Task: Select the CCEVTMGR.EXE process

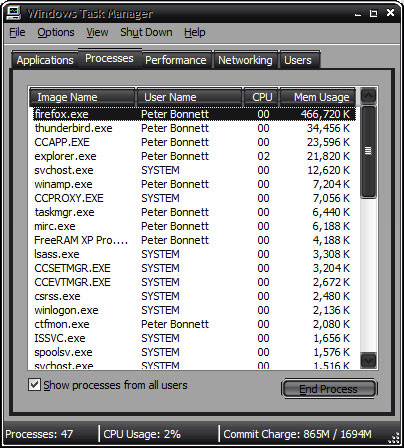Action: 194,282
